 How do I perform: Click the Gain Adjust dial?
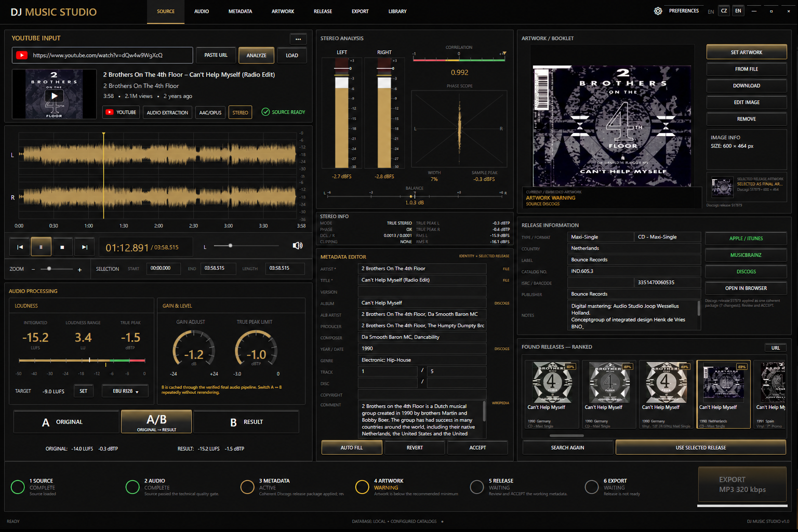click(194, 351)
